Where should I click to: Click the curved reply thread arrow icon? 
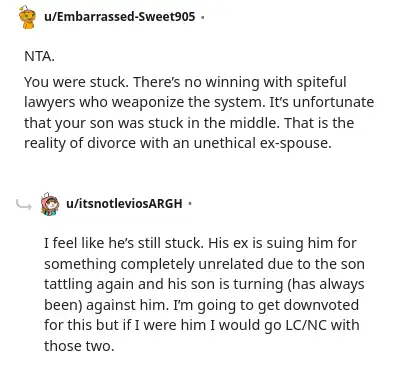click(x=24, y=205)
